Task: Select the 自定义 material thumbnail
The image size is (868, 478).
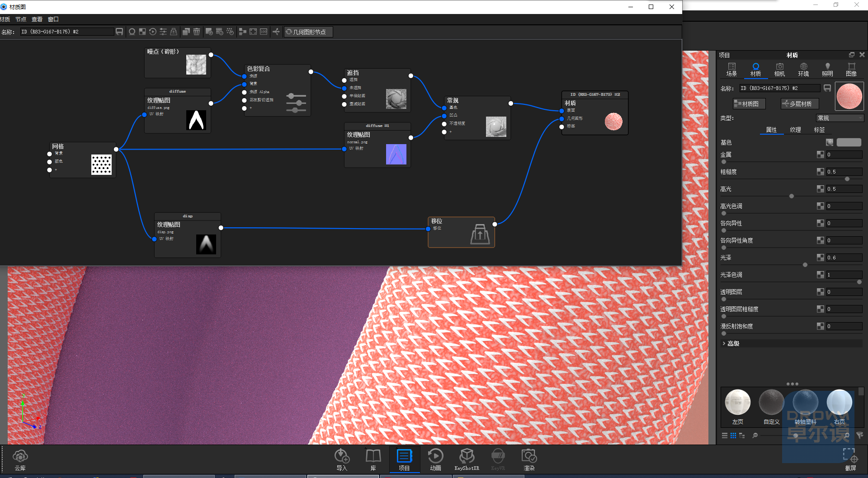Action: [x=771, y=407]
